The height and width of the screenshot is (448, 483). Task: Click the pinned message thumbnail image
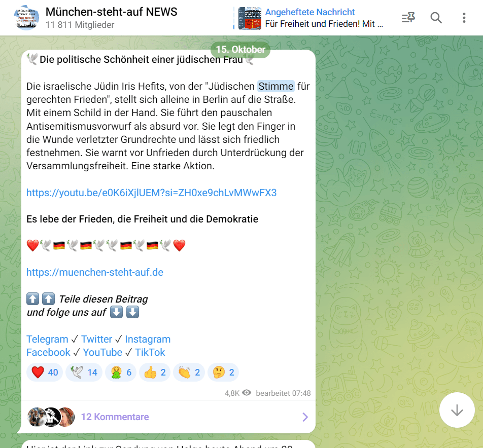pos(250,18)
